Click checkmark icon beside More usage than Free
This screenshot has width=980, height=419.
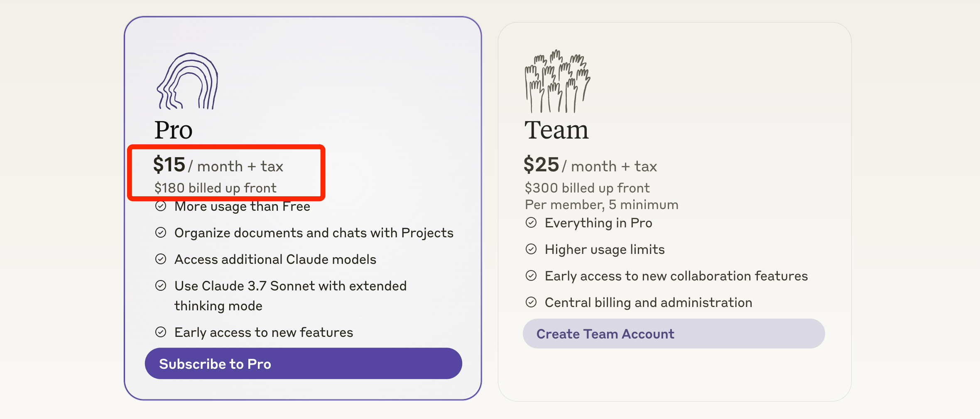pyautogui.click(x=161, y=206)
